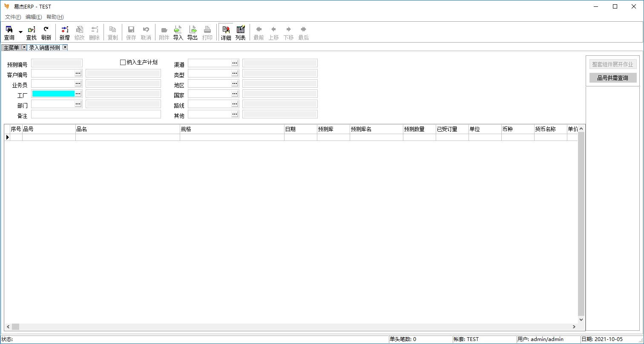
Task: Open the 帮助(H) menu
Action: [55, 17]
